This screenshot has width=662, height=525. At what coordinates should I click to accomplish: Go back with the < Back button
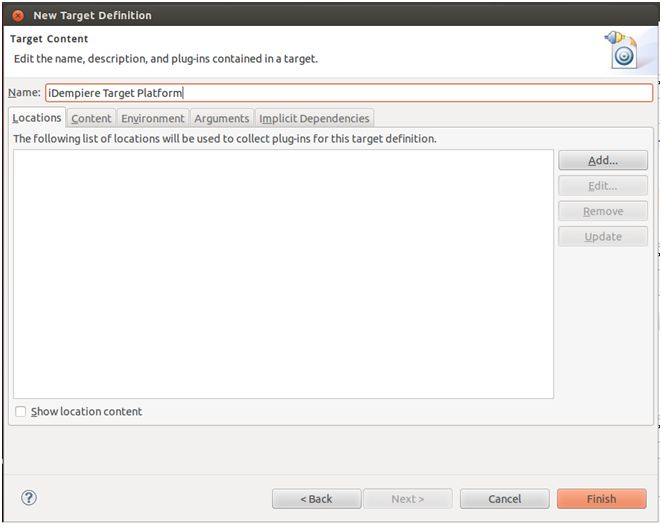317,499
